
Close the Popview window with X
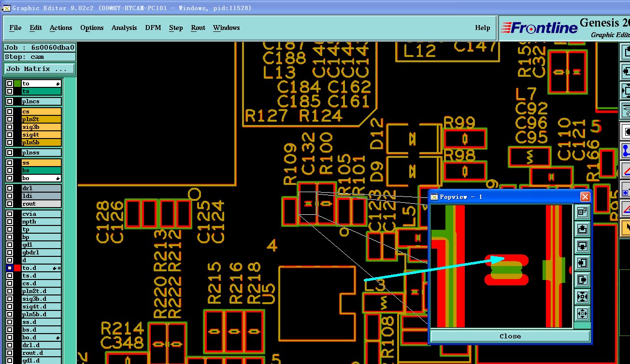(x=585, y=197)
